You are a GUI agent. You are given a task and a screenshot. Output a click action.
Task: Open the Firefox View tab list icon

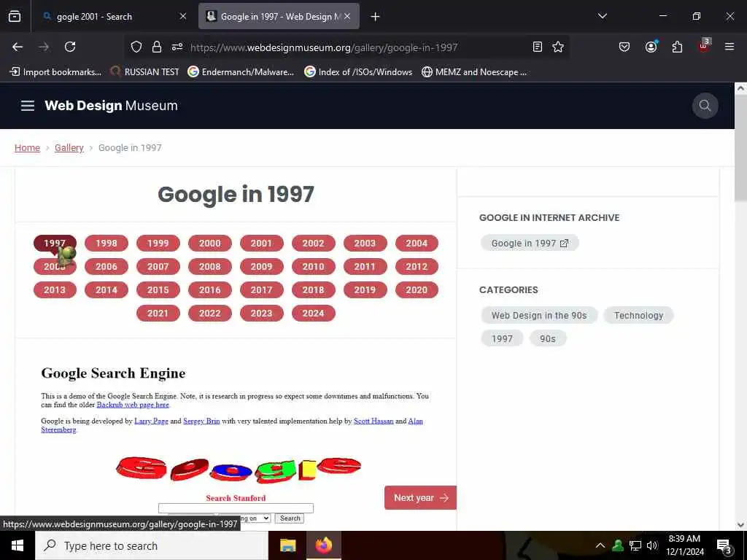tap(15, 16)
